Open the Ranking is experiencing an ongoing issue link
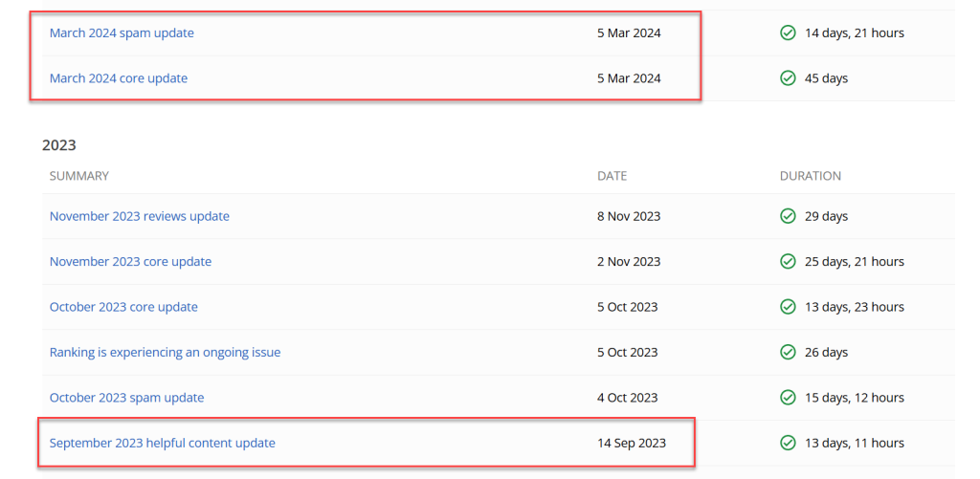The width and height of the screenshot is (980, 479). click(x=165, y=352)
